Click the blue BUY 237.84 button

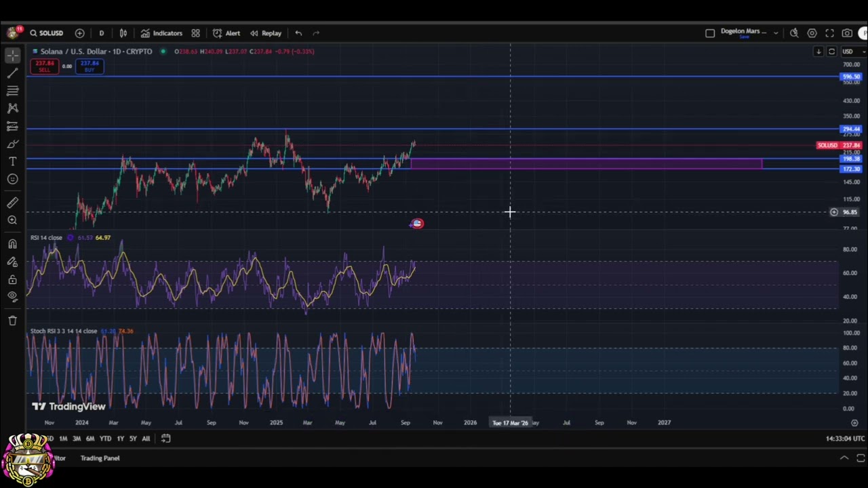point(90,66)
